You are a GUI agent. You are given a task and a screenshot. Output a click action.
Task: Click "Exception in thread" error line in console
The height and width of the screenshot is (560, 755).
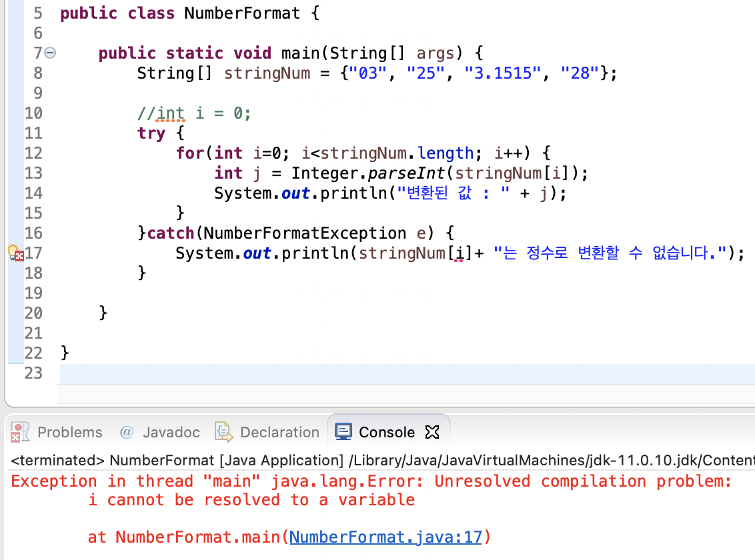pos(371,481)
